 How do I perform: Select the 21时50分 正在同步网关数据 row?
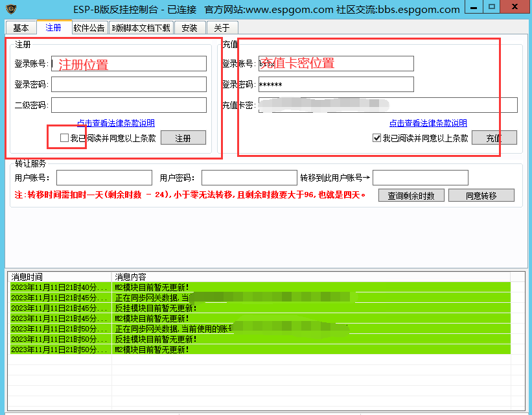[260, 329]
